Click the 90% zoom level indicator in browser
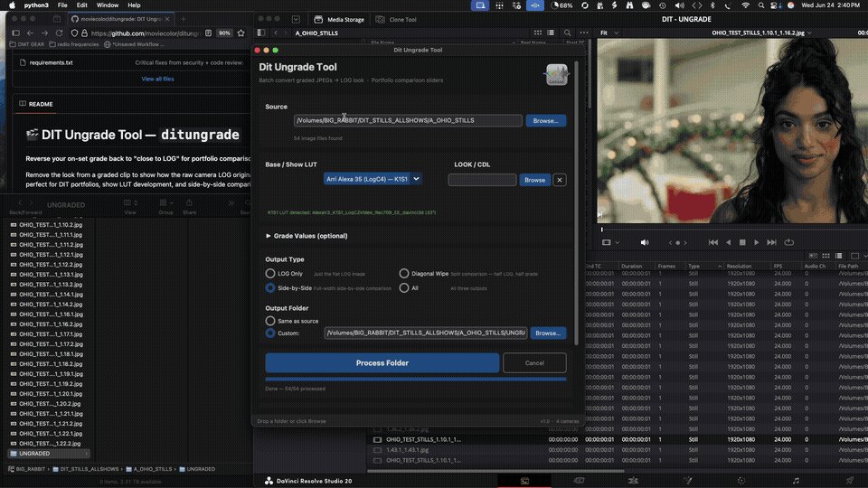This screenshot has height=488, width=868. click(x=224, y=33)
